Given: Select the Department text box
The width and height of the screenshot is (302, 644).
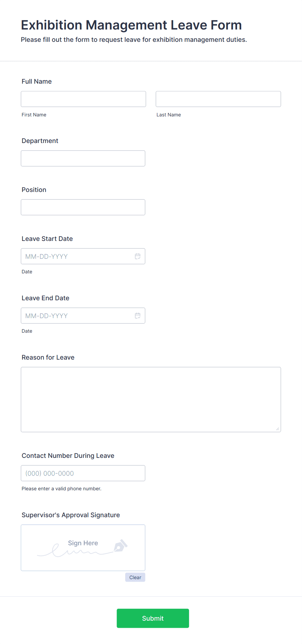Looking at the screenshot, I should click(83, 158).
